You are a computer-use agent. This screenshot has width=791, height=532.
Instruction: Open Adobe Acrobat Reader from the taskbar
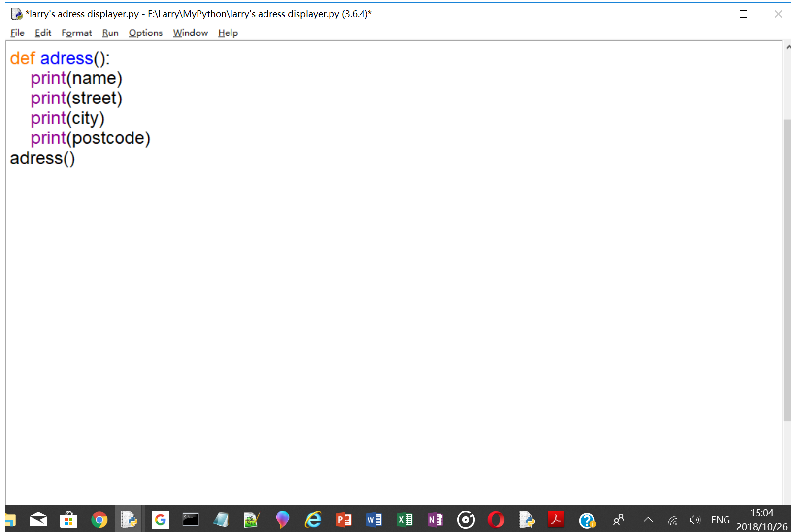(x=556, y=519)
